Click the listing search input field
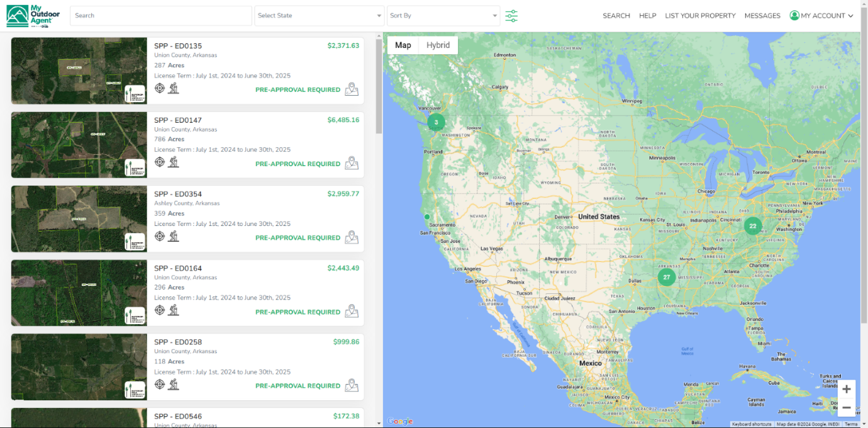The image size is (868, 428). pyautogui.click(x=160, y=16)
